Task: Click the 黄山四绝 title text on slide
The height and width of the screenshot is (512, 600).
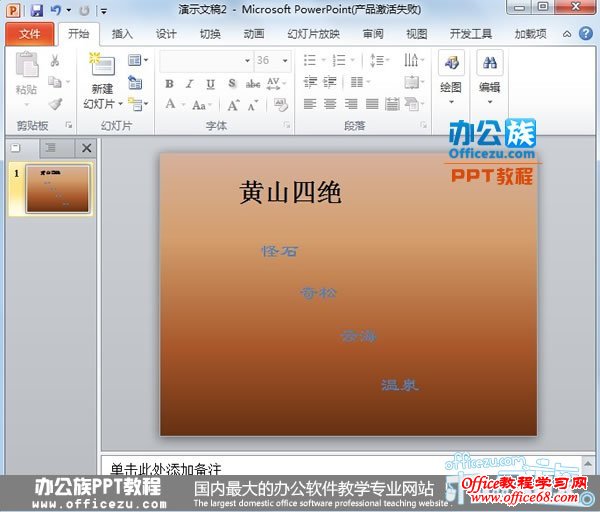Action: coord(290,193)
